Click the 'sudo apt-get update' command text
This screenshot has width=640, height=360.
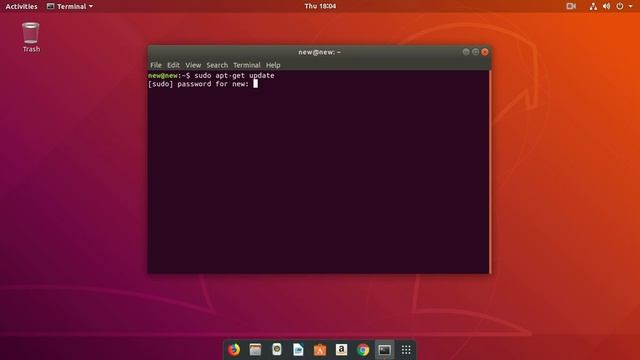pyautogui.click(x=234, y=76)
